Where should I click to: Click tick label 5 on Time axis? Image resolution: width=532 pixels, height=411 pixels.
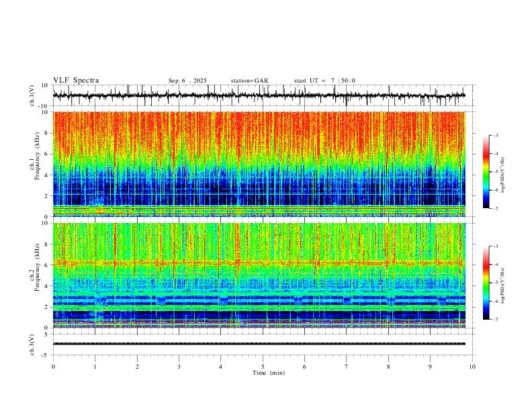[263, 367]
